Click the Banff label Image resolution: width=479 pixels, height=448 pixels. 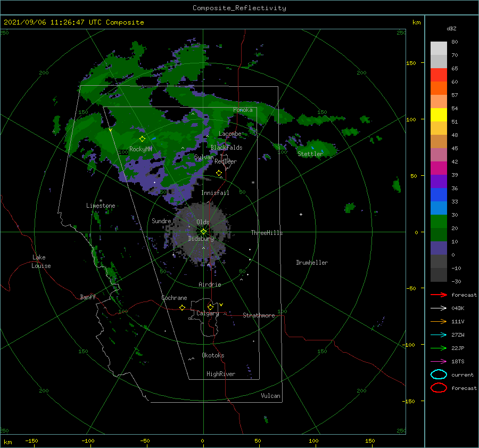(x=88, y=297)
